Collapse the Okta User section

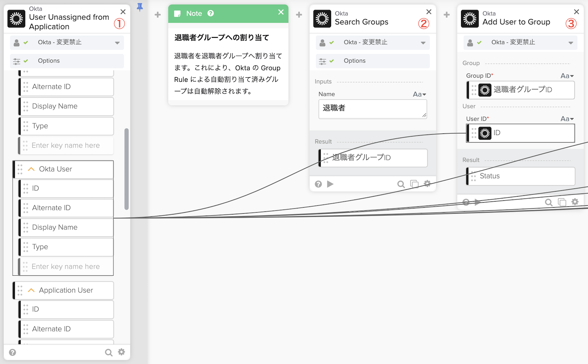point(31,169)
